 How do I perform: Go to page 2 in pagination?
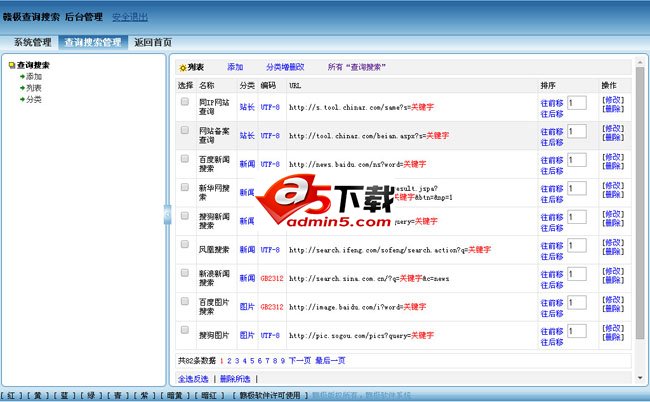(x=229, y=361)
